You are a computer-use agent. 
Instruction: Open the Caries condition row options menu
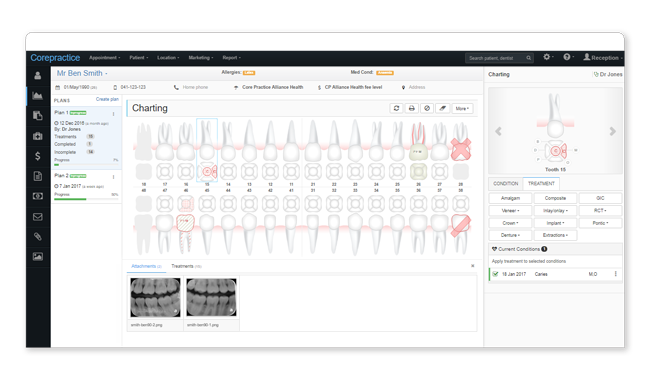616,274
